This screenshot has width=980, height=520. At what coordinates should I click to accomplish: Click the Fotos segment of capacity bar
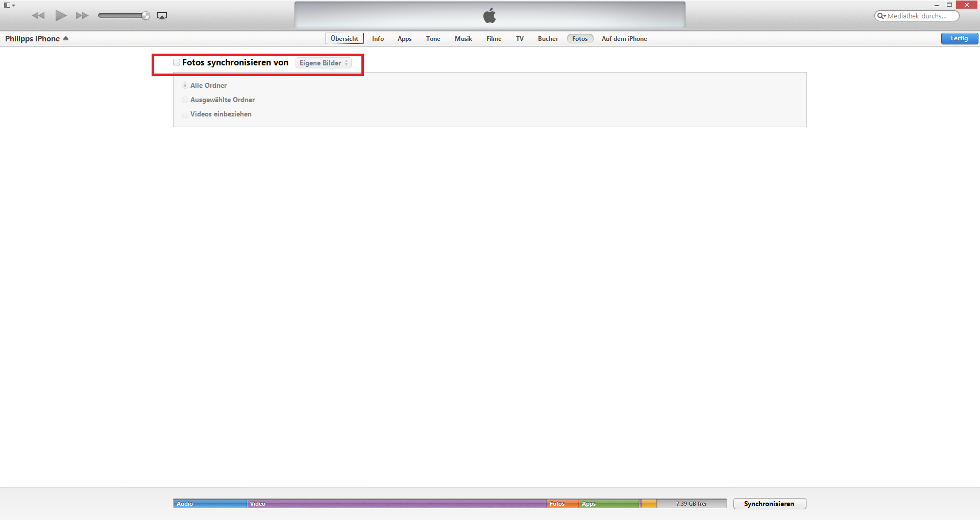(x=562, y=504)
